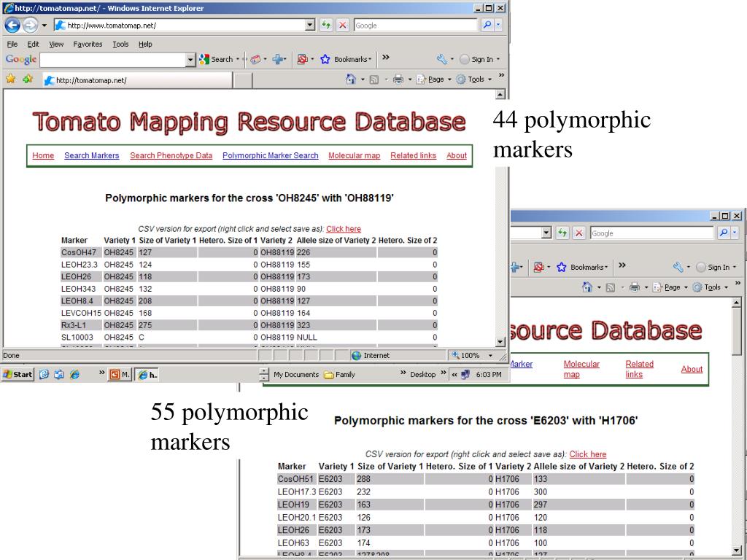
Task: Click the wrench settings icon in front window
Action: 441,60
